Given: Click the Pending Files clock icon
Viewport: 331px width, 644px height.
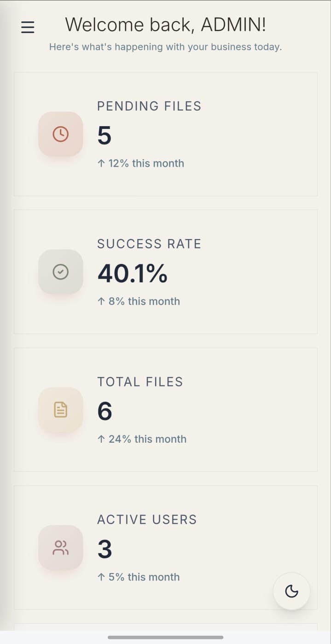Looking at the screenshot, I should coord(60,134).
